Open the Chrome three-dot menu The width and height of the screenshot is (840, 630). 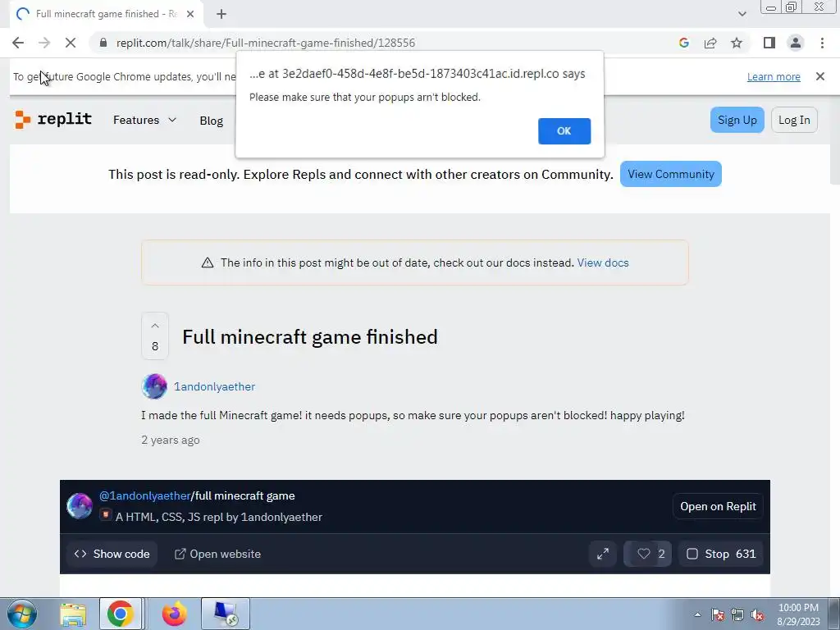pyautogui.click(x=822, y=43)
